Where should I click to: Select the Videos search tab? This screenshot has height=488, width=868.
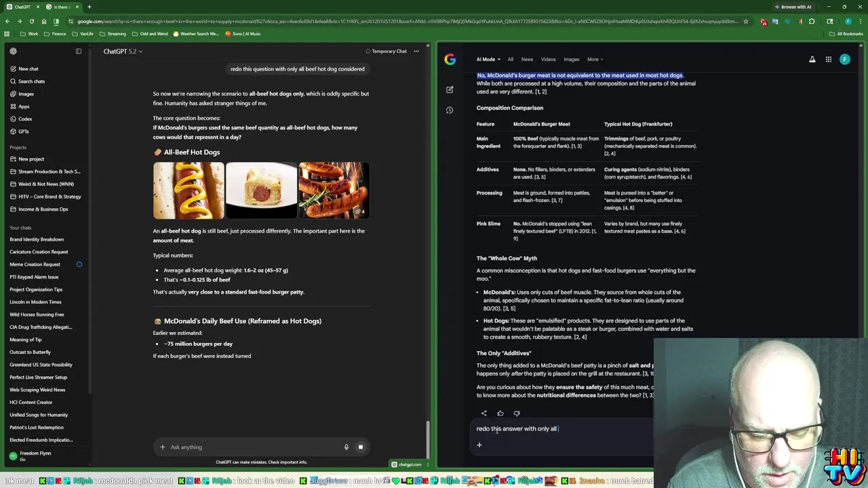coord(548,59)
